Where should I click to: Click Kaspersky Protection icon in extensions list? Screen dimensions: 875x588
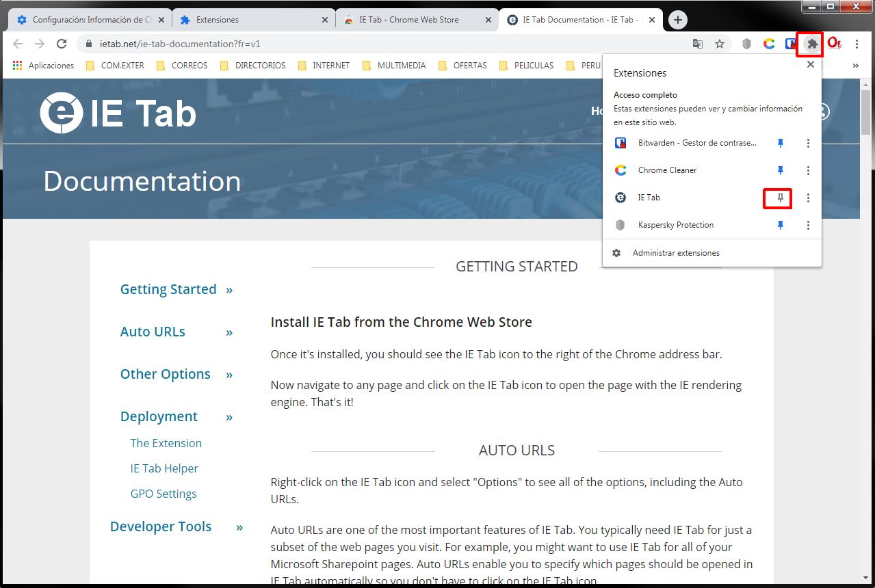pos(621,225)
